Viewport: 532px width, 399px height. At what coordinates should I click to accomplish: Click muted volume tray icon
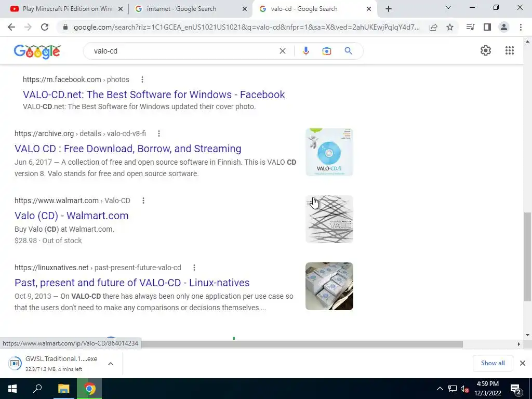(464, 389)
